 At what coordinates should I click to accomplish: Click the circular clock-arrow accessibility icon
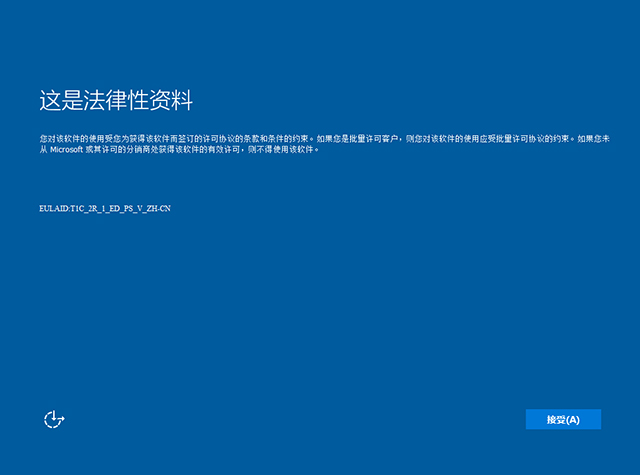(x=54, y=420)
